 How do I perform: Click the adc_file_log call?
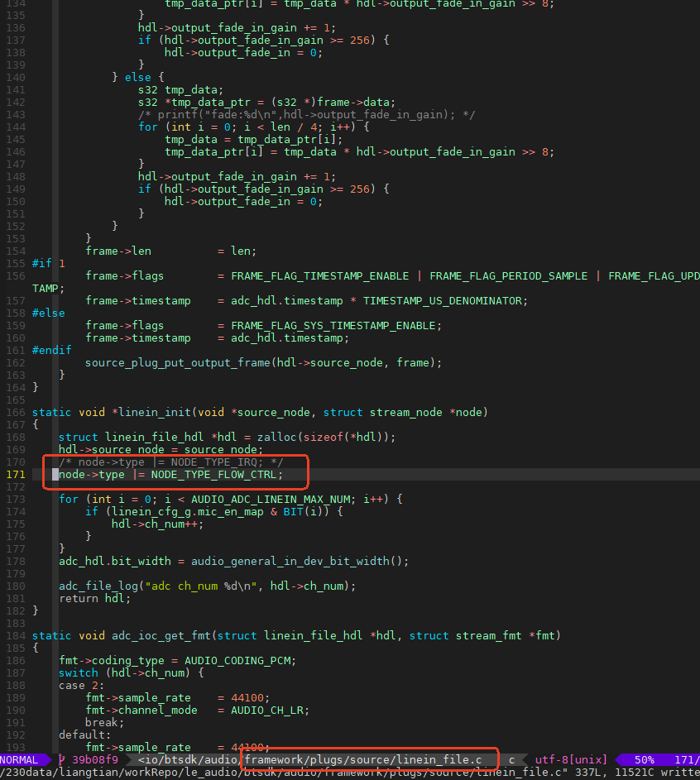[x=208, y=586]
